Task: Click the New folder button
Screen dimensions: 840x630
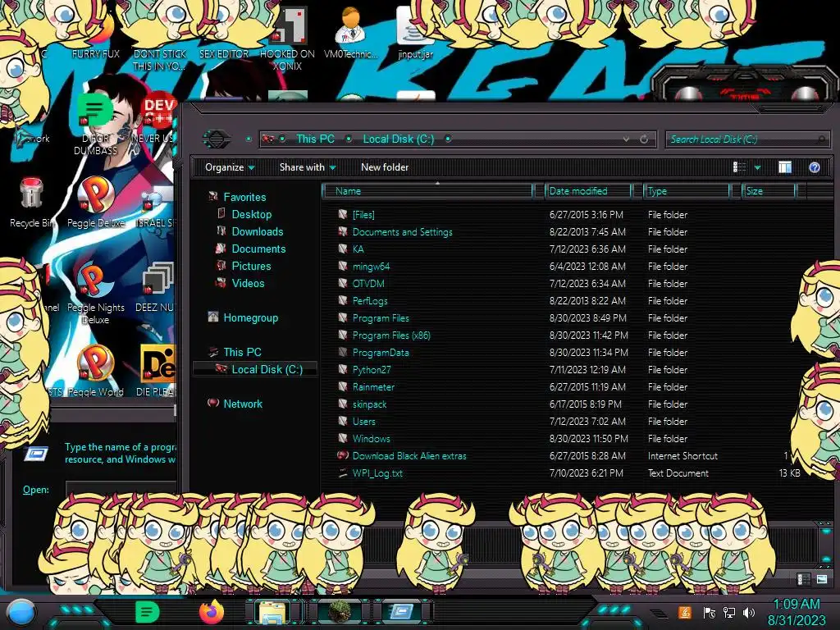Action: click(x=385, y=167)
